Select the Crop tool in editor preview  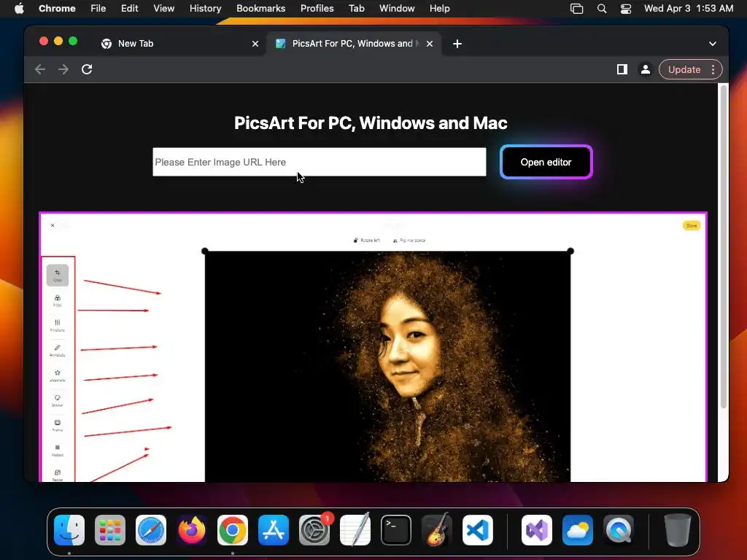point(57,275)
